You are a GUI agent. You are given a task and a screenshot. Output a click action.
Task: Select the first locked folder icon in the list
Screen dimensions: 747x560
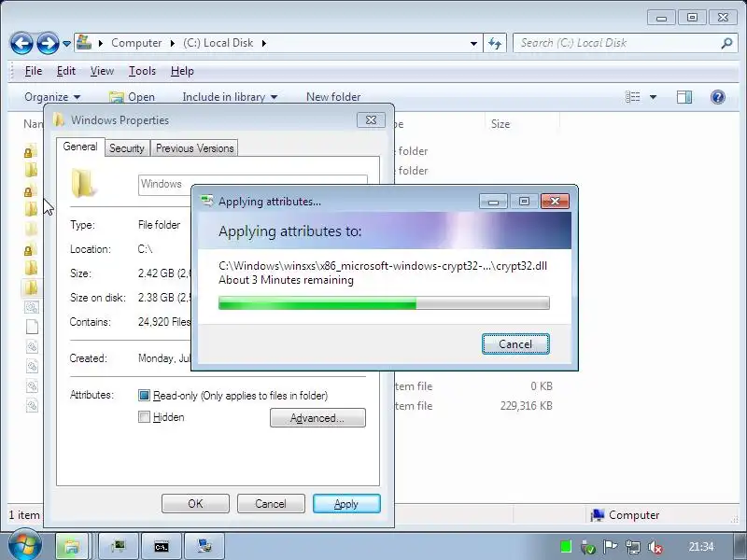tap(30, 151)
